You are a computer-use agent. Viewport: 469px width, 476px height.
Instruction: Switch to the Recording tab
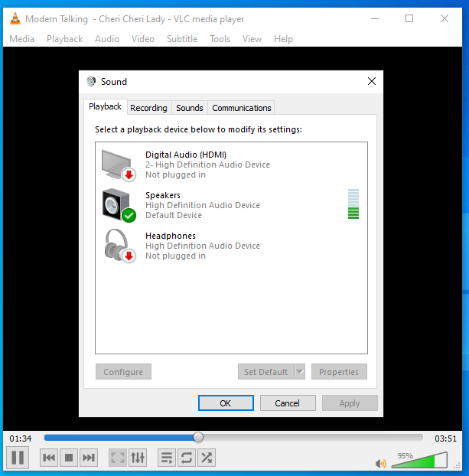[x=148, y=108]
